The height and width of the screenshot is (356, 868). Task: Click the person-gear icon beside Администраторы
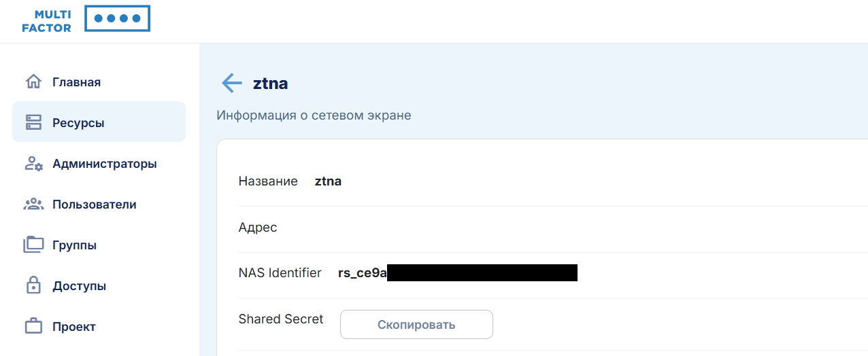point(33,164)
